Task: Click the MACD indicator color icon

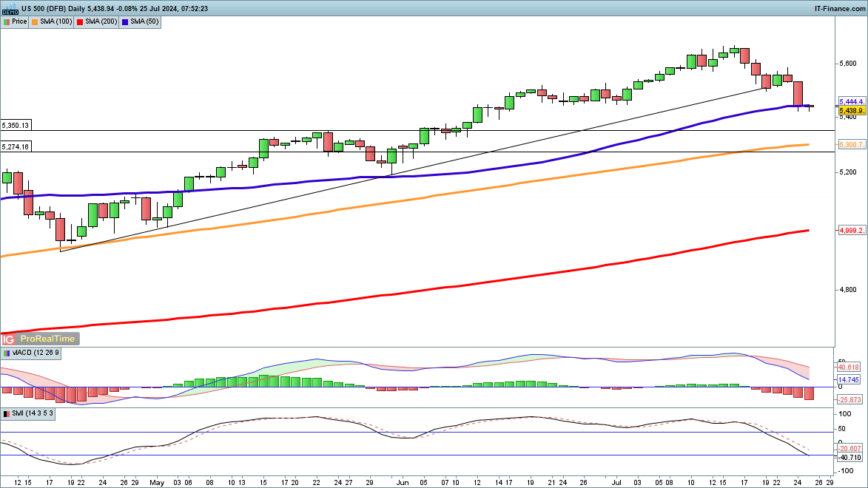Action: [7, 353]
